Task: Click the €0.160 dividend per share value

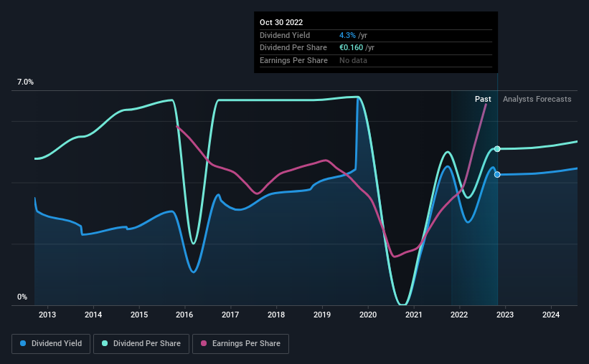Action: pyautogui.click(x=352, y=48)
